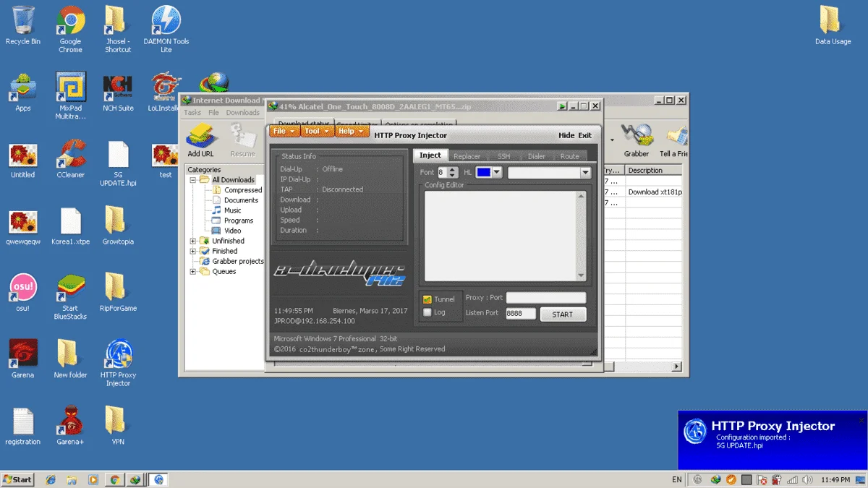Image resolution: width=868 pixels, height=488 pixels.
Task: Collapse the All Downloads tree node in IDM
Action: [193, 179]
